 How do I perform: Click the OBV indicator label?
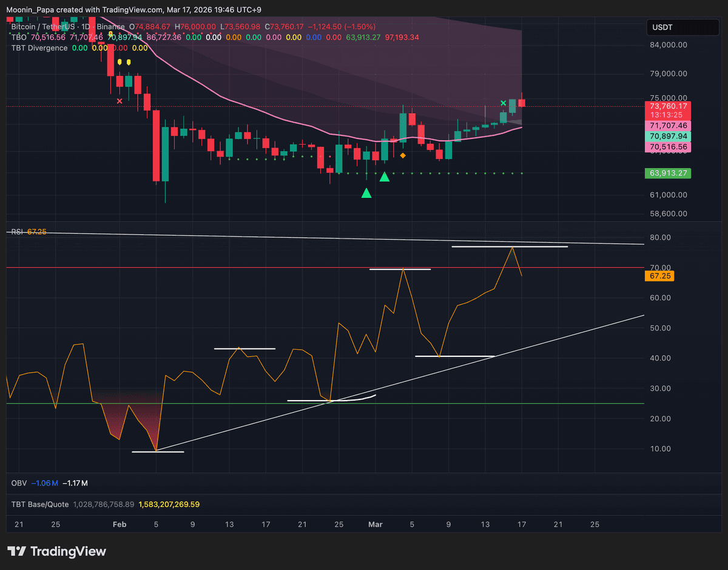pyautogui.click(x=19, y=483)
